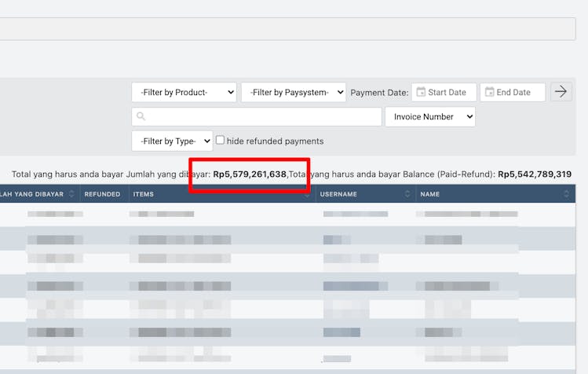
Task: Open the Filter by Paysystem dropdown
Action: click(293, 92)
